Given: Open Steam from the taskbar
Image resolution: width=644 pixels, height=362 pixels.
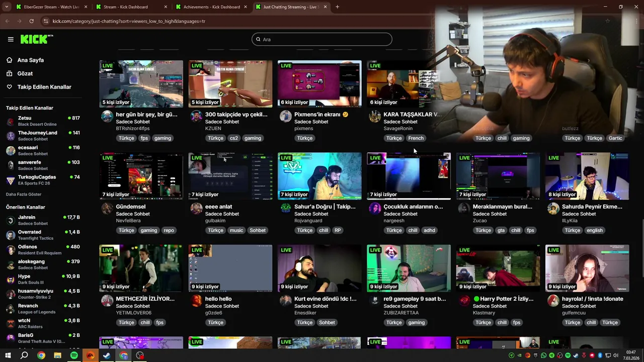Looking at the screenshot, I should click(107, 355).
